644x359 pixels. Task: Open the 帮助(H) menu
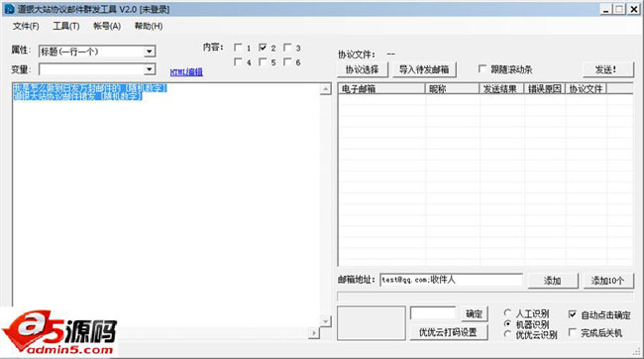(149, 27)
